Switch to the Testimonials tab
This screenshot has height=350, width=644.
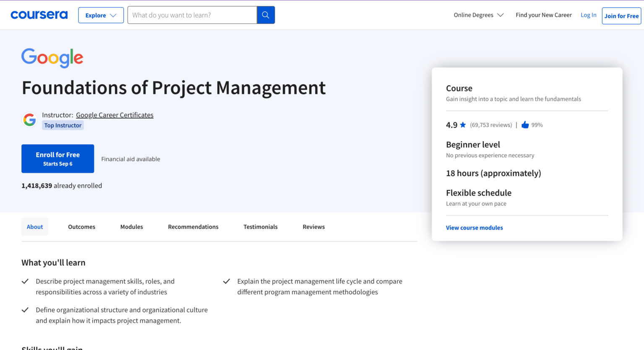click(x=260, y=226)
